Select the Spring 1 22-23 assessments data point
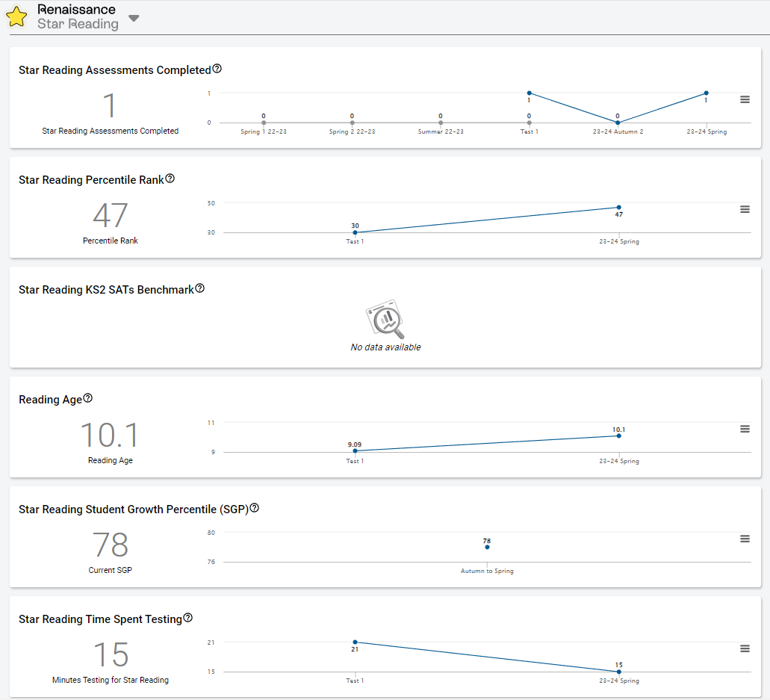770x700 pixels. pos(264,123)
